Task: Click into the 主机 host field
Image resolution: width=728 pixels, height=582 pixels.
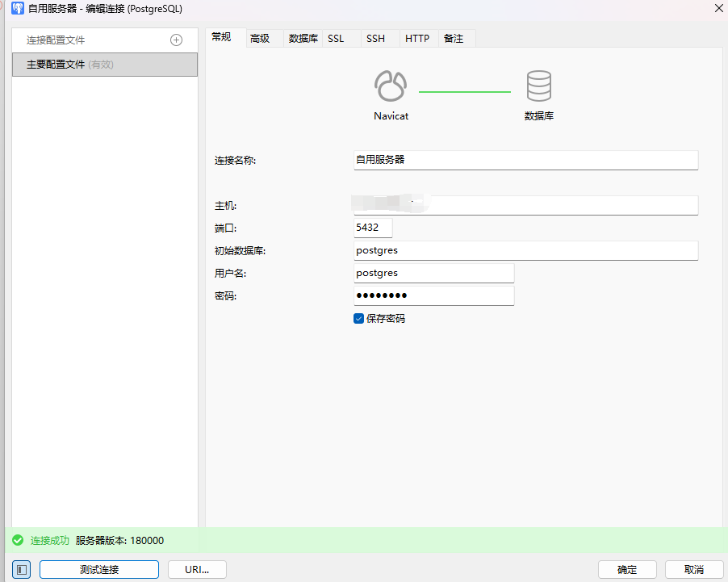Action: click(x=525, y=205)
